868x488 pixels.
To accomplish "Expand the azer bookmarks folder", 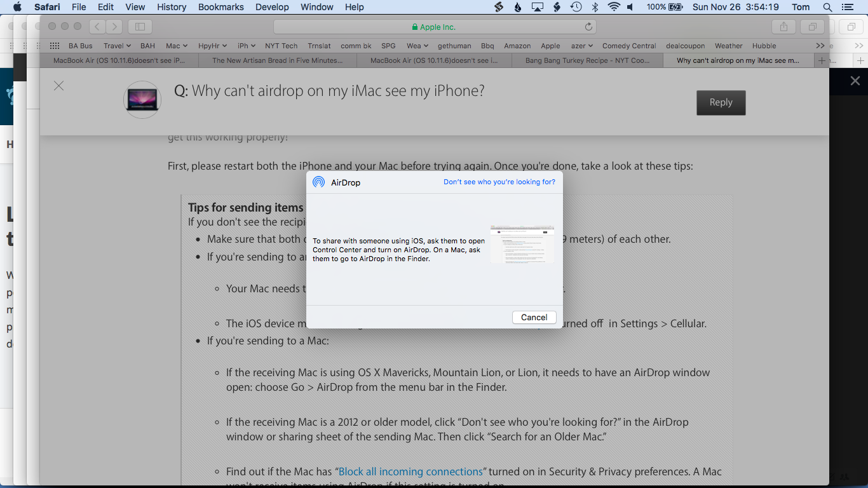I will (581, 46).
